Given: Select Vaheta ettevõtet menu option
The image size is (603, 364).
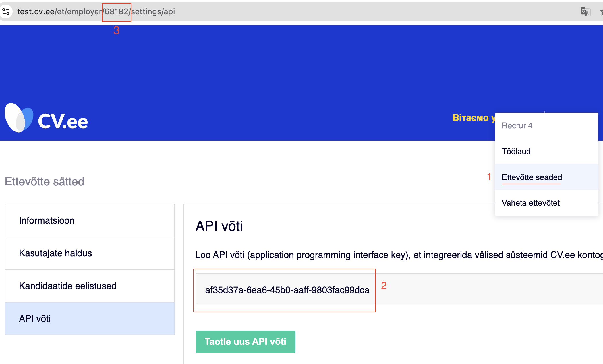Looking at the screenshot, I should click(x=530, y=203).
